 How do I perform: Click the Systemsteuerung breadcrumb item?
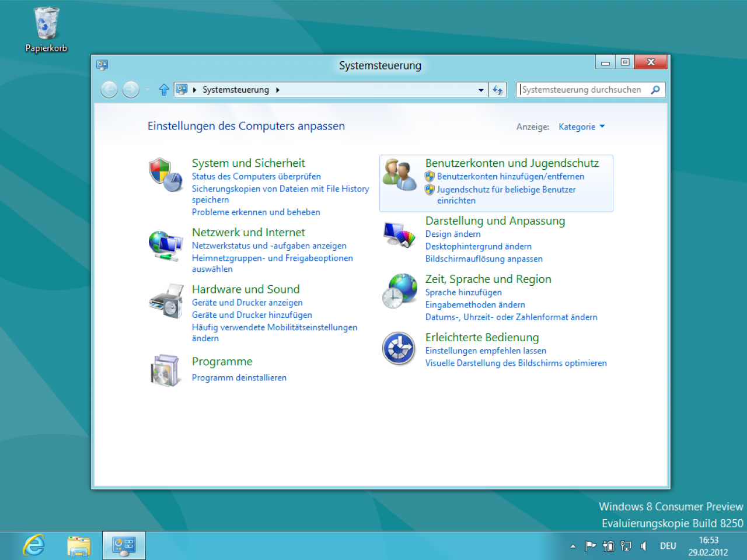click(x=236, y=90)
